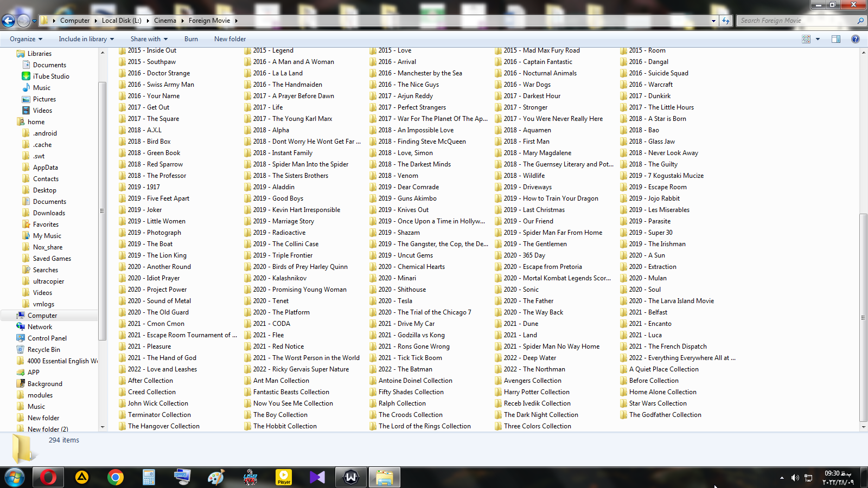Screen dimensions: 868x488
Task: Select the 2020 - Soul folder
Action: click(644, 290)
